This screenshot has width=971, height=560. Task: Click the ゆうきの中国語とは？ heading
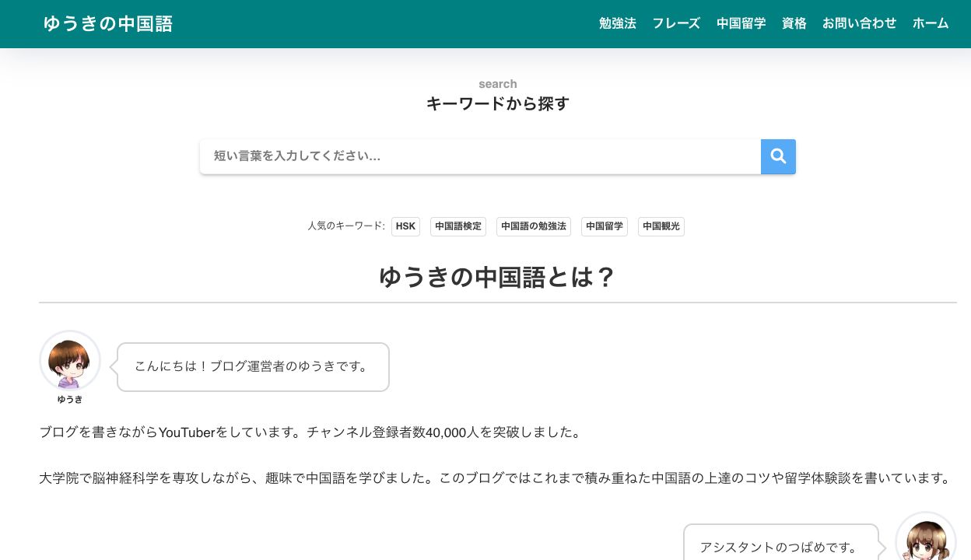(498, 277)
